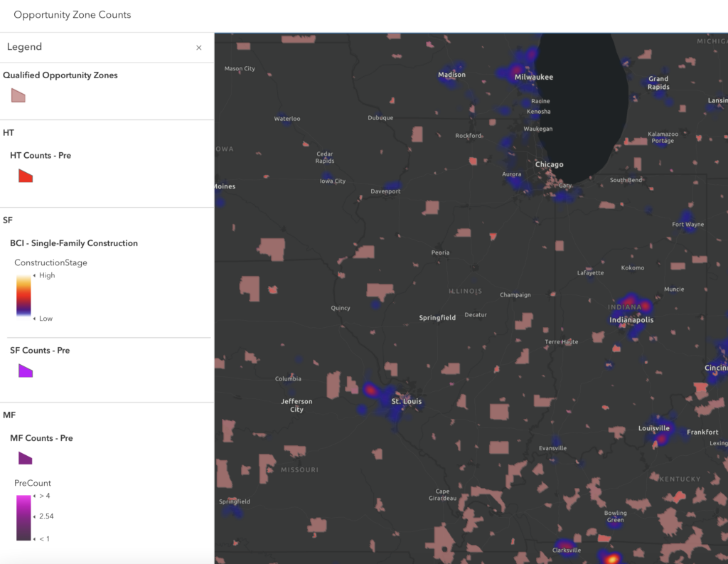The width and height of the screenshot is (728, 564).
Task: Click Milwaukee on the map
Action: point(533,77)
